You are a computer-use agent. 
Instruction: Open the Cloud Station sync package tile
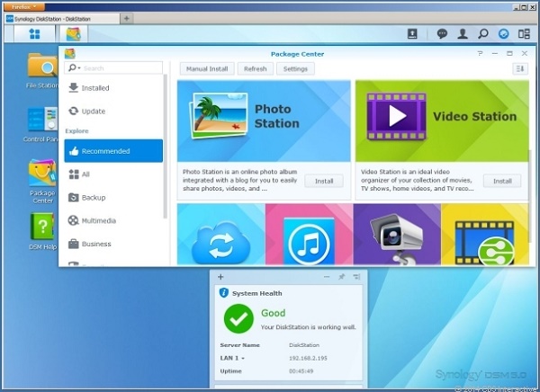tap(221, 234)
